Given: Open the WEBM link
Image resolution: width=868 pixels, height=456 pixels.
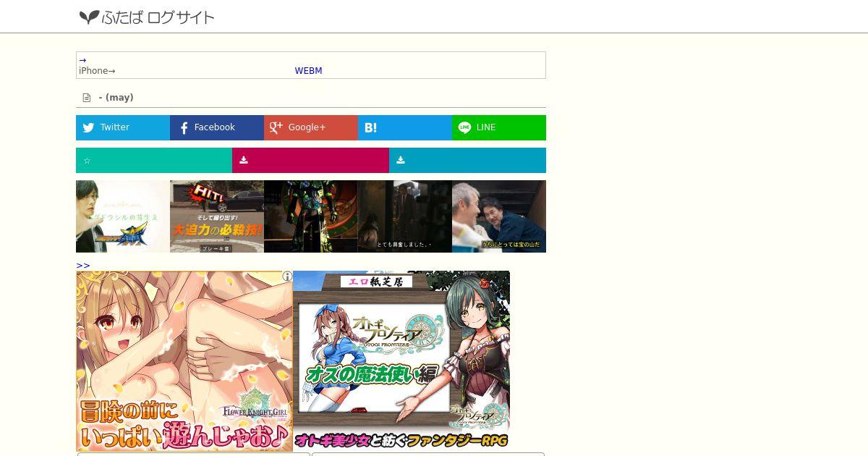Looking at the screenshot, I should pos(308,71).
